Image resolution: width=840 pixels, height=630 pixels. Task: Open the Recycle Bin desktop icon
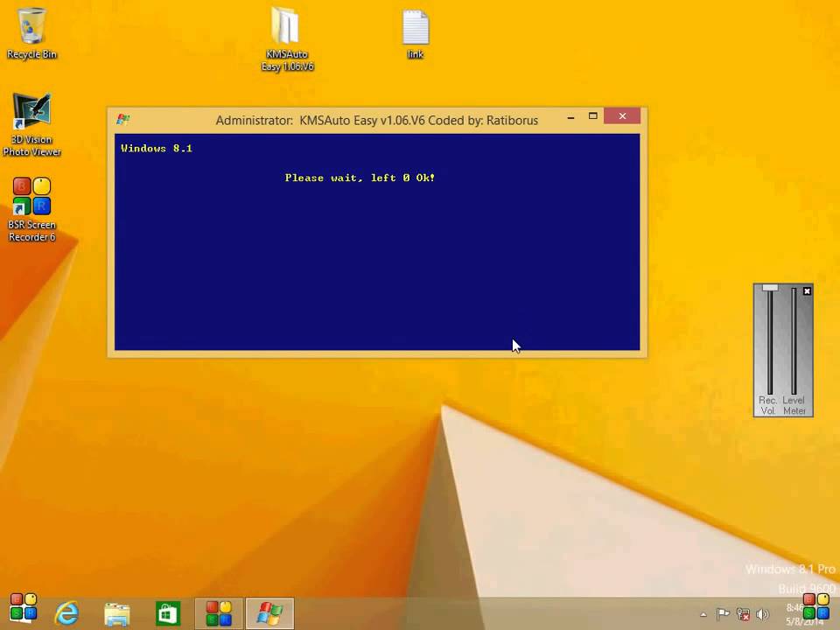tap(31, 32)
